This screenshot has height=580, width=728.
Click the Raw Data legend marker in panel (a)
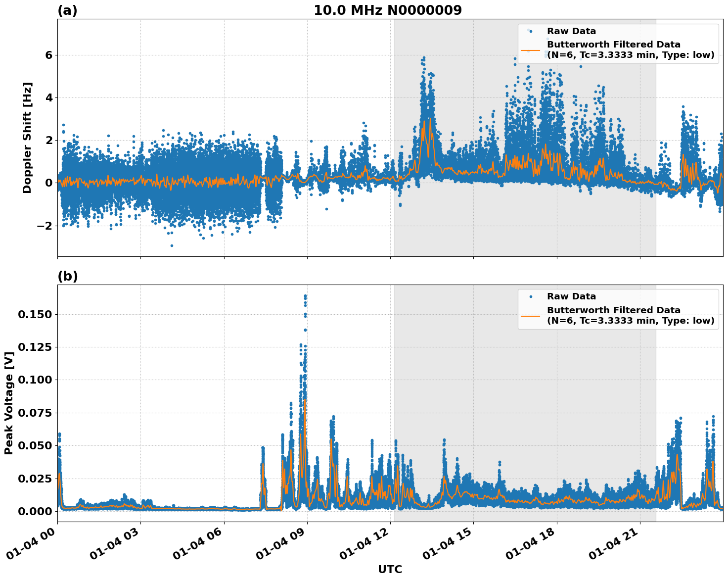pyautogui.click(x=530, y=31)
